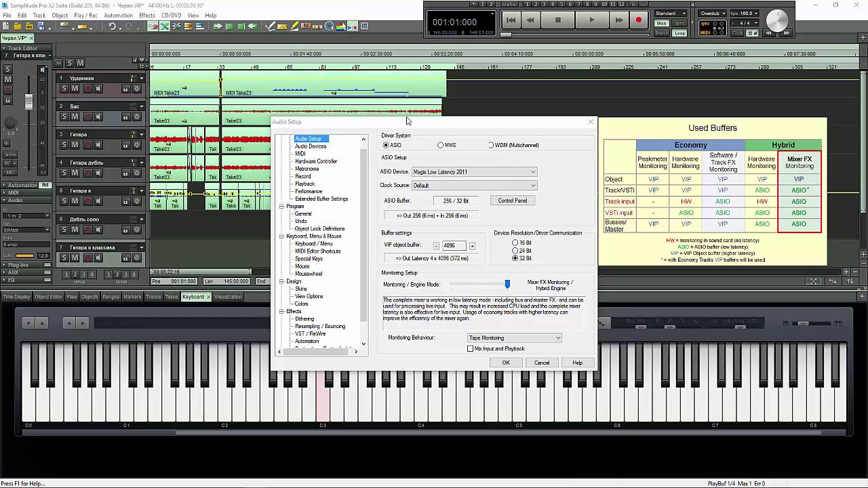Click the track volume fader in Track Editor
868x488 pixels.
[28, 102]
